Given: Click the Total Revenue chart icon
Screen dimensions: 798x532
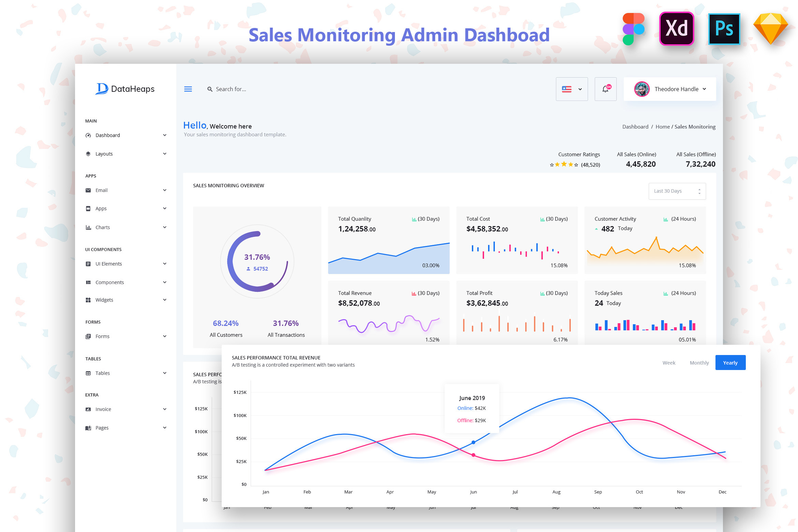Looking at the screenshot, I should coord(414,294).
